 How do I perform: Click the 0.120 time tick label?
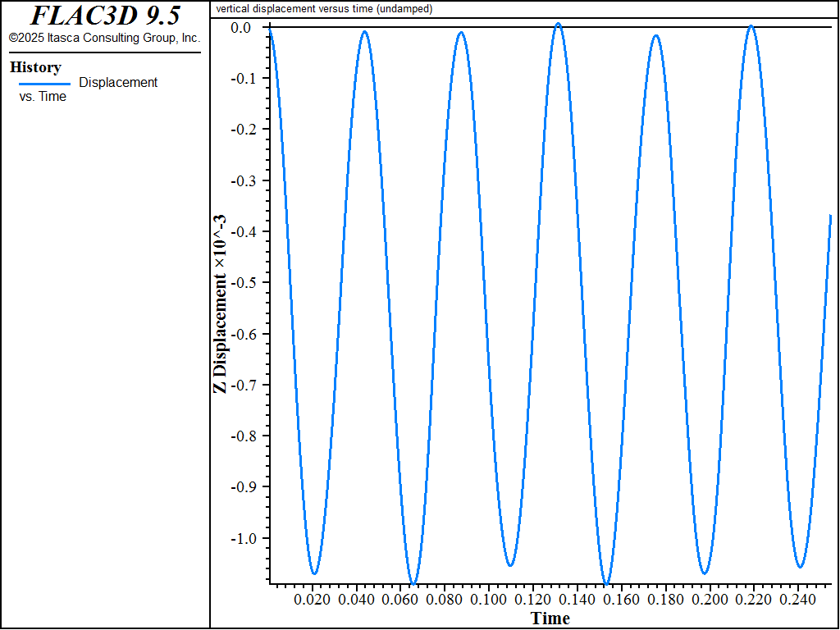click(533, 599)
